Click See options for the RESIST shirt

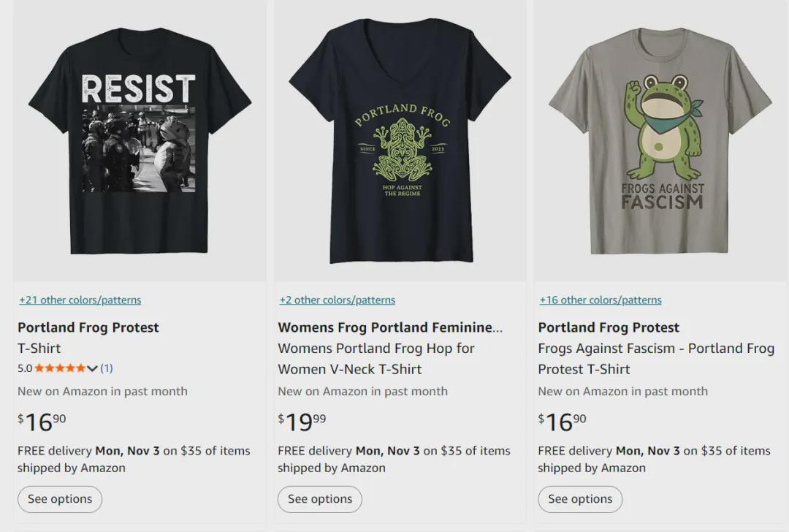pos(60,500)
